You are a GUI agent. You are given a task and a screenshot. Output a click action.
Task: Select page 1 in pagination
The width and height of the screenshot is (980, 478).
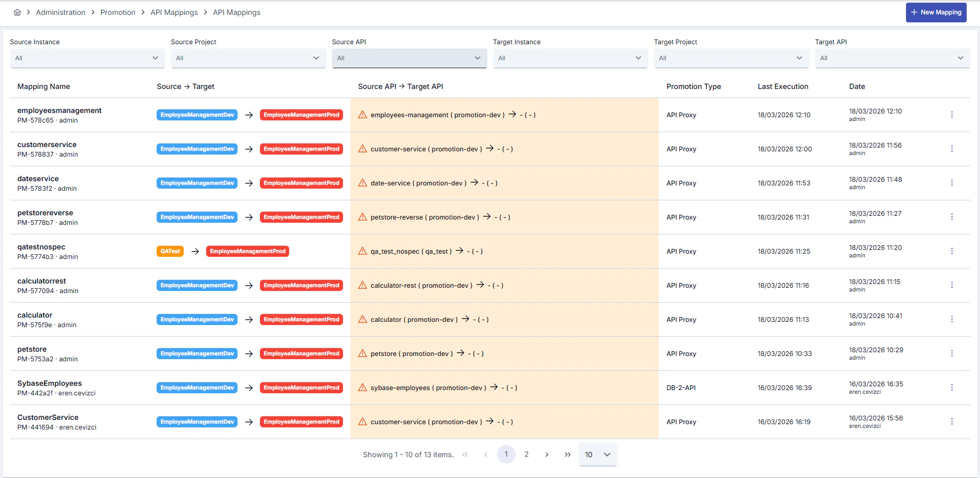(x=506, y=455)
